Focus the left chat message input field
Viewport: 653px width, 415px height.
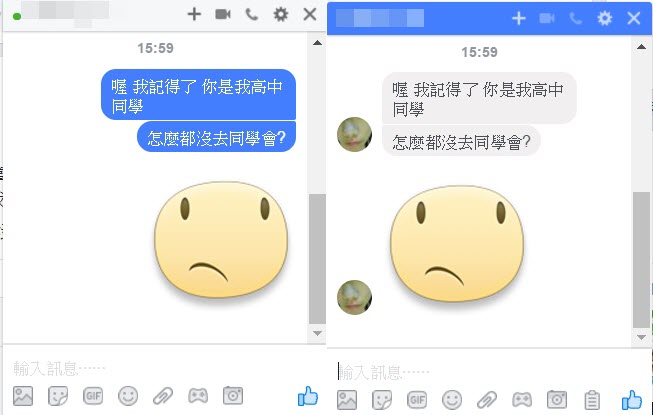pyautogui.click(x=162, y=368)
